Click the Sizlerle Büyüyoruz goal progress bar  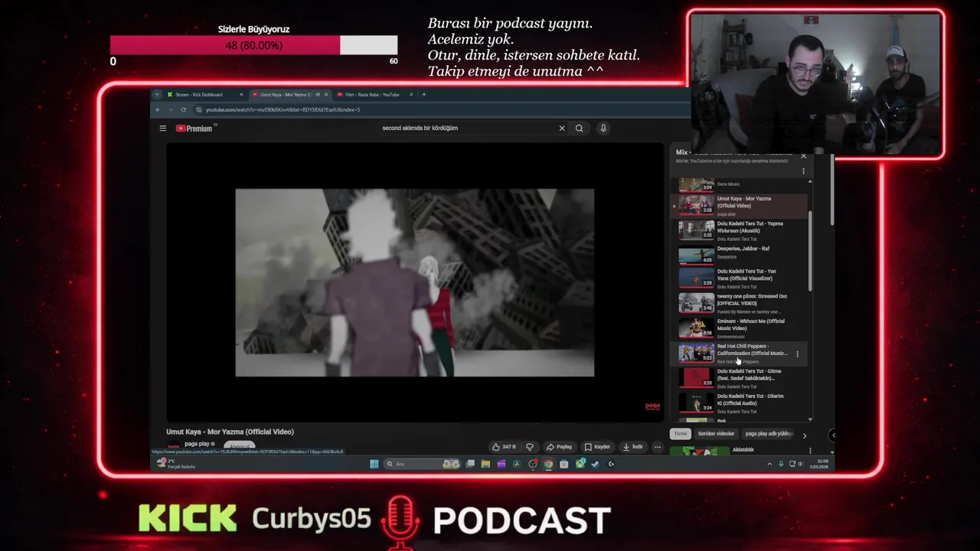(x=253, y=45)
